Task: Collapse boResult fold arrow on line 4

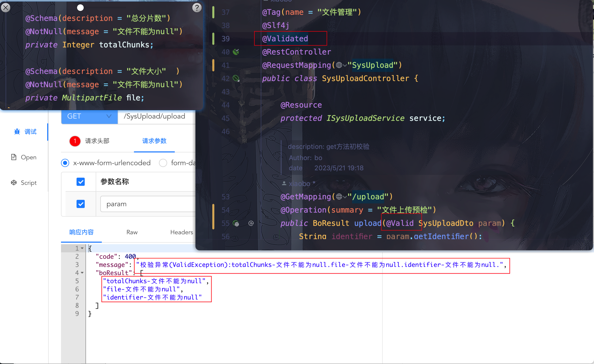Action: [82, 273]
